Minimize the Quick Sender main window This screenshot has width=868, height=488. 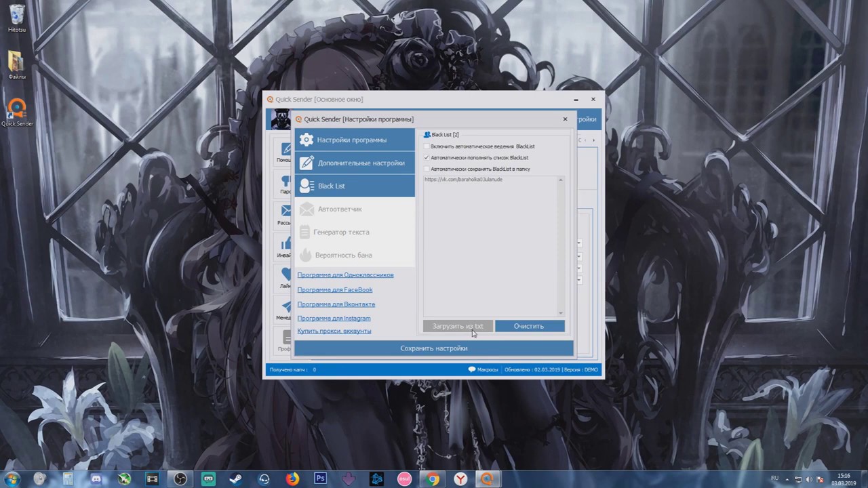pos(576,100)
